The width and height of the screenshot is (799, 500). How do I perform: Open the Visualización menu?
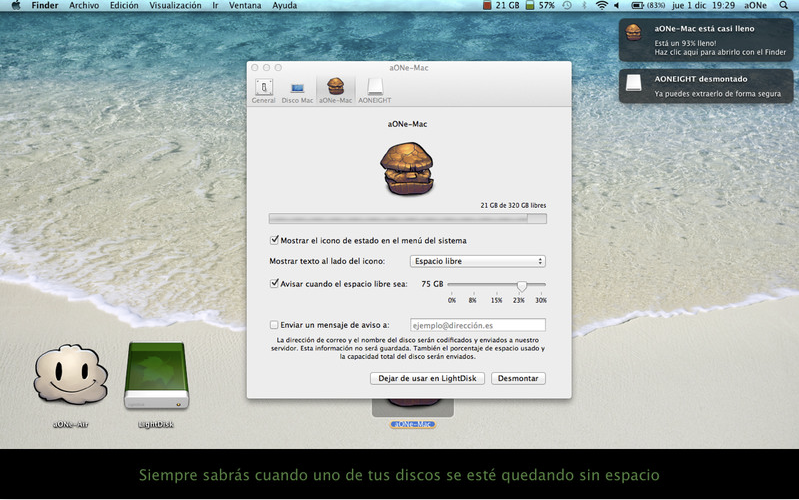tap(175, 6)
